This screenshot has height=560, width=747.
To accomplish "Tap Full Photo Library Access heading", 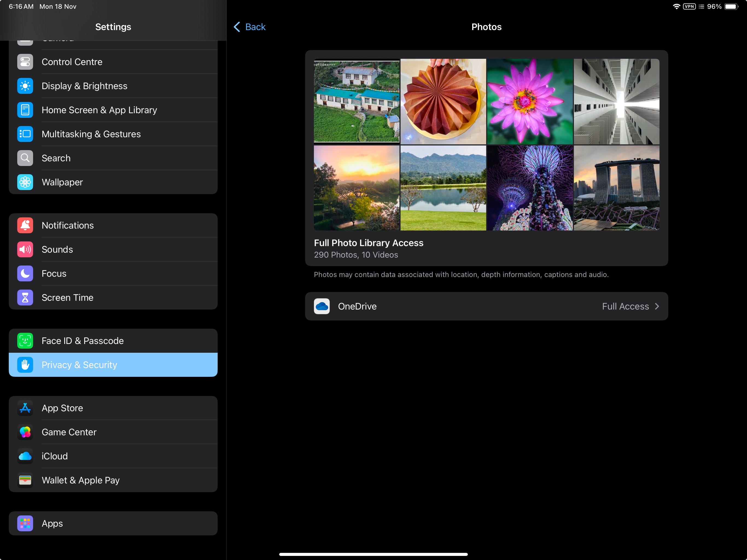I will pyautogui.click(x=368, y=243).
